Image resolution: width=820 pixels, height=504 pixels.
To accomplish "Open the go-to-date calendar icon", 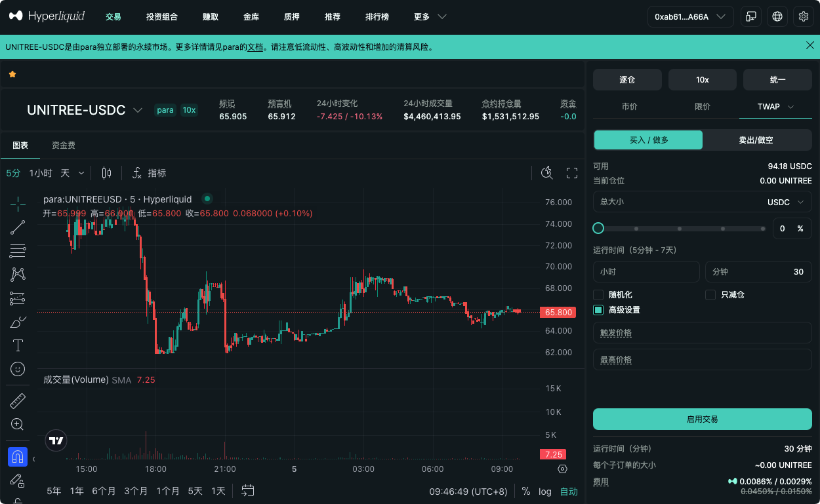I will pyautogui.click(x=248, y=490).
